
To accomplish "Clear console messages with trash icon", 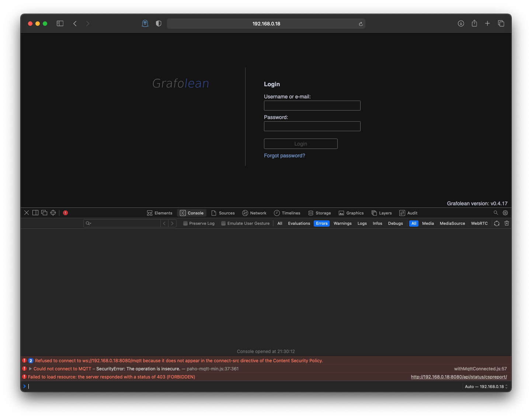I will (x=507, y=223).
